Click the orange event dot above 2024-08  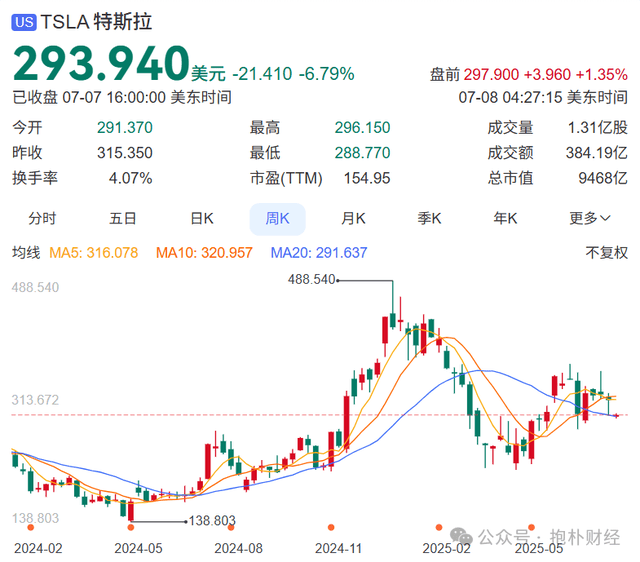231,527
